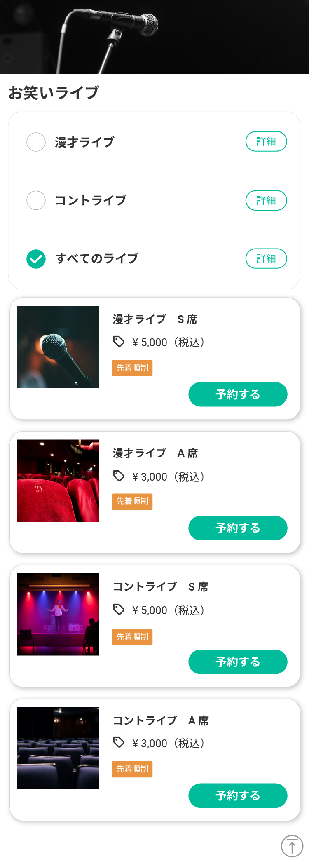Reserve コントライブ S席 with 予約する
The image size is (309, 868).
pos(238,662)
